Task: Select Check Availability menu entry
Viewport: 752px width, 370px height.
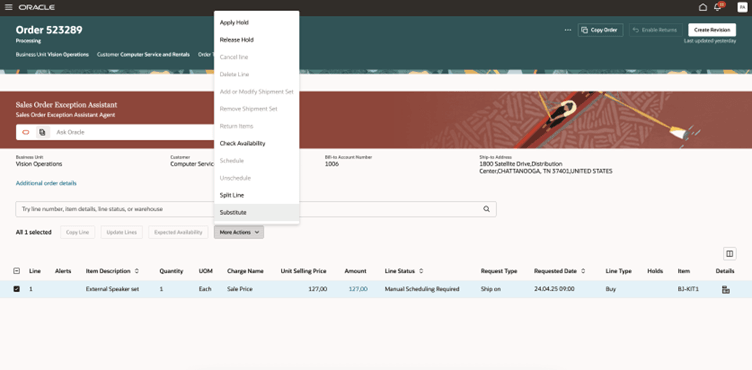Action: click(x=257, y=143)
